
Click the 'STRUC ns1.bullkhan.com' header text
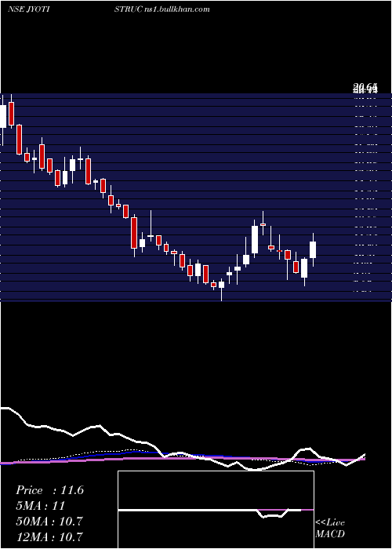pos(162,9)
